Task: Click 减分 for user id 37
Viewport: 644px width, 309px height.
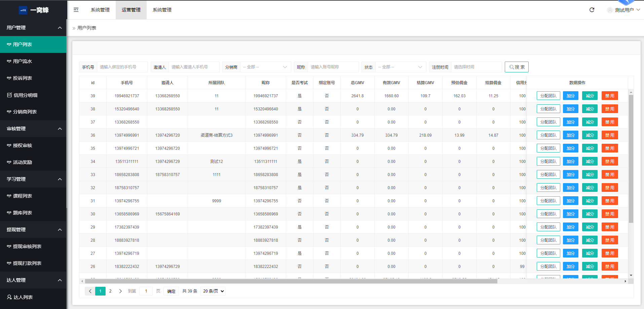Action: (x=590, y=122)
